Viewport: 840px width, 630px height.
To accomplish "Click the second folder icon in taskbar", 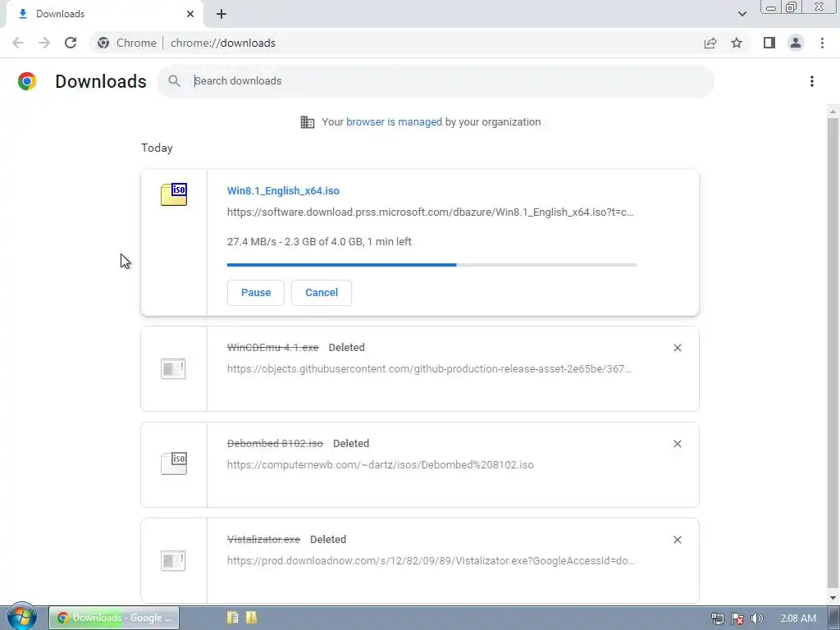I will tap(251, 618).
